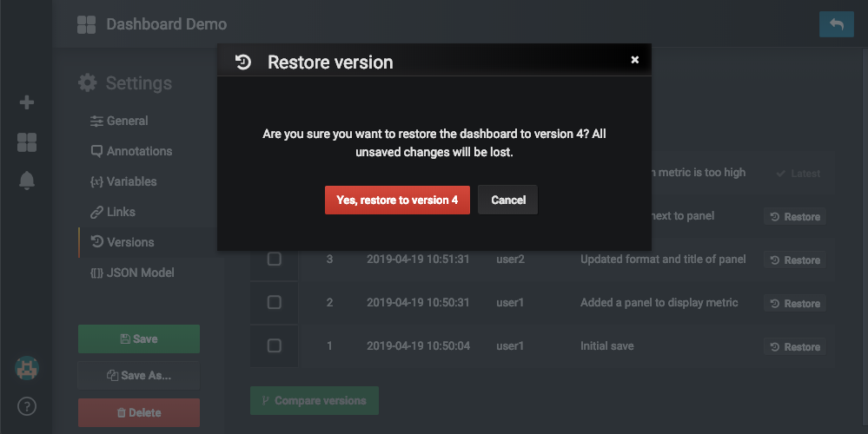Image resolution: width=868 pixels, height=434 pixels.
Task: Click the Dashboard Demo grid icon in header
Action: [x=86, y=24]
